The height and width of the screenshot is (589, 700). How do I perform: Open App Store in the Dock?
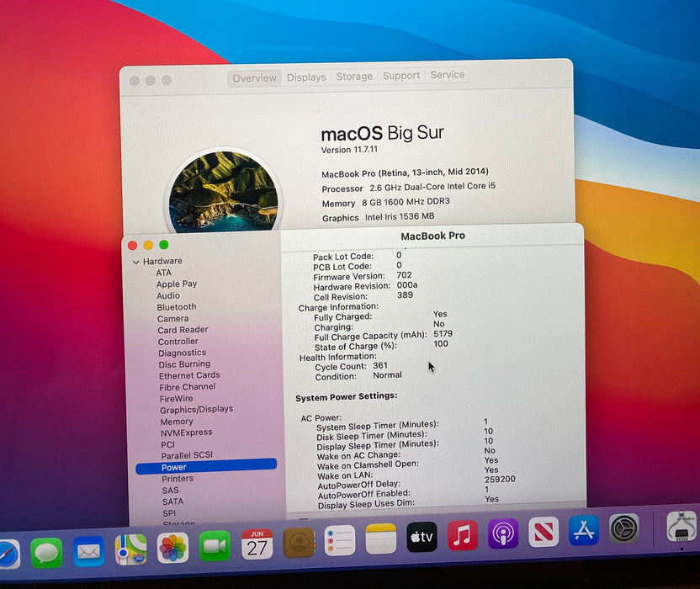click(x=584, y=530)
